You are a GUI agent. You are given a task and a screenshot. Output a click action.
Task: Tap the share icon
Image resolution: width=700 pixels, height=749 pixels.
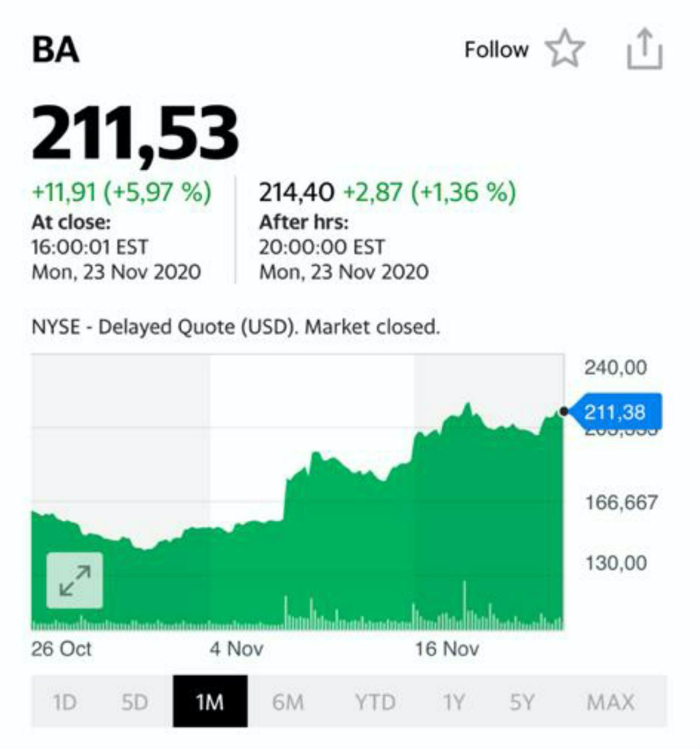pyautogui.click(x=644, y=50)
